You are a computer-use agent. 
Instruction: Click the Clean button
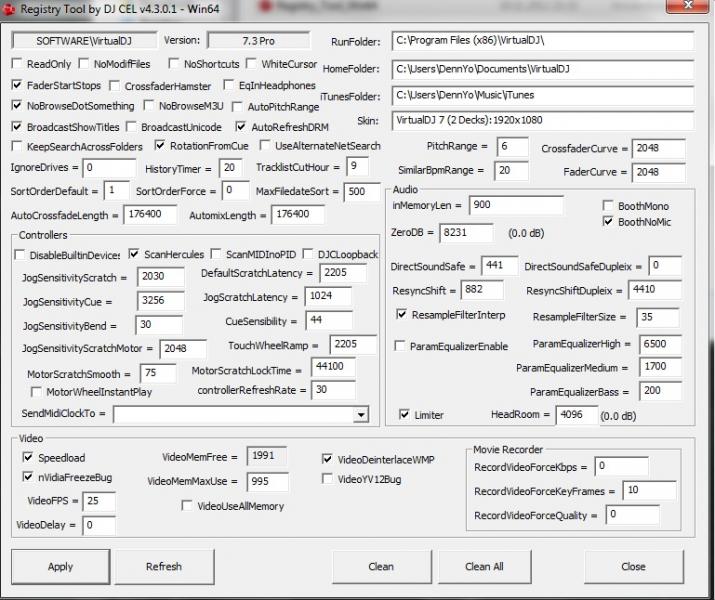pos(381,567)
